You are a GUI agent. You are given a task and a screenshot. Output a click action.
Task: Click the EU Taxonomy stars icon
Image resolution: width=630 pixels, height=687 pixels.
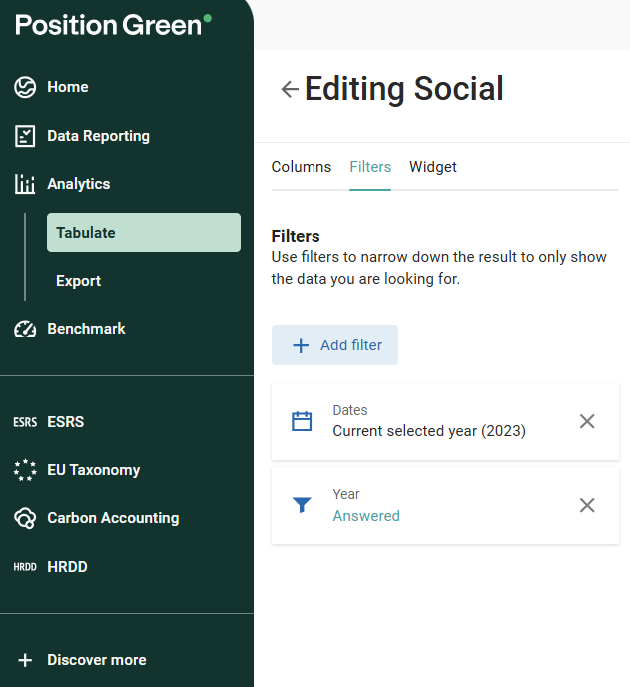[25, 470]
